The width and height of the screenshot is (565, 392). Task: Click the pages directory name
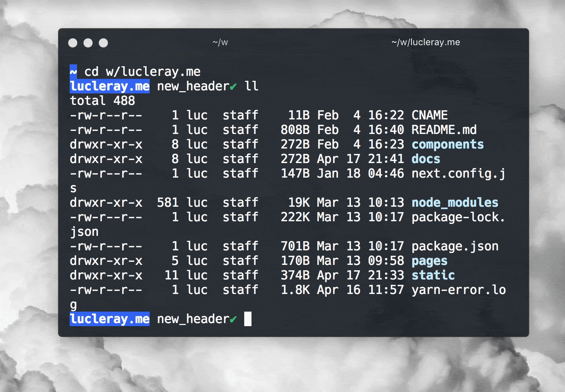[429, 261]
